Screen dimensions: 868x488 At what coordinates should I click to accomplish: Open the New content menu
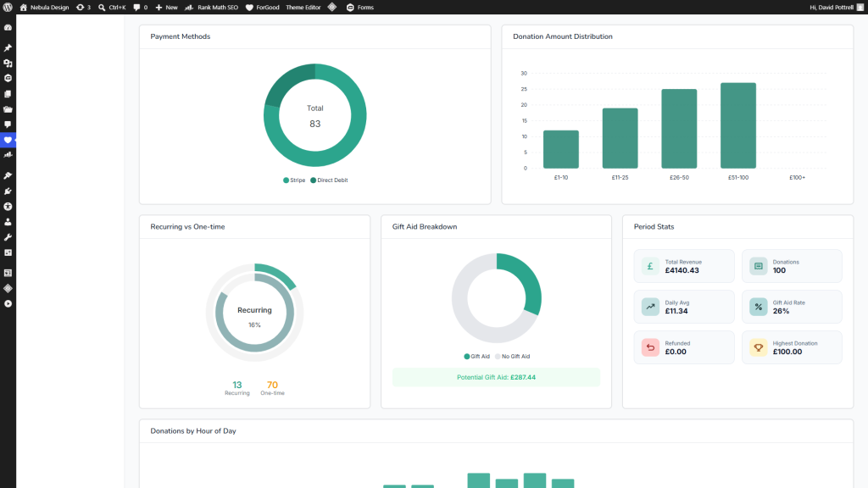167,7
